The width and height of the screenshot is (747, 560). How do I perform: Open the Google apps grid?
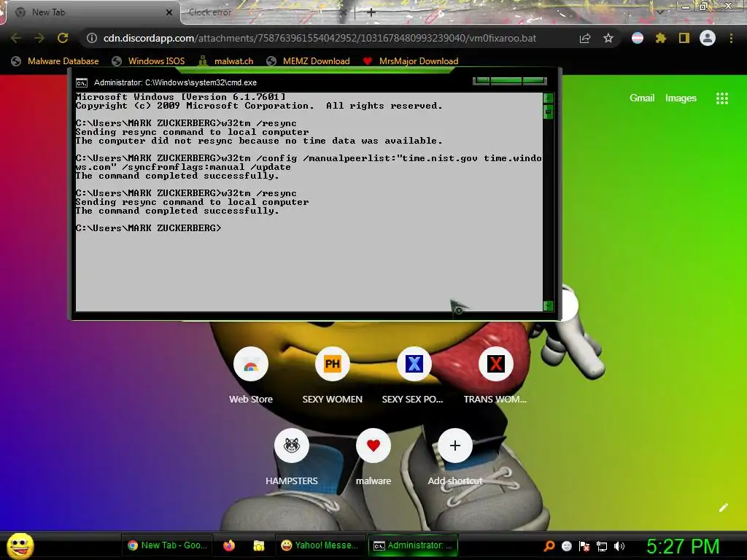click(x=722, y=98)
